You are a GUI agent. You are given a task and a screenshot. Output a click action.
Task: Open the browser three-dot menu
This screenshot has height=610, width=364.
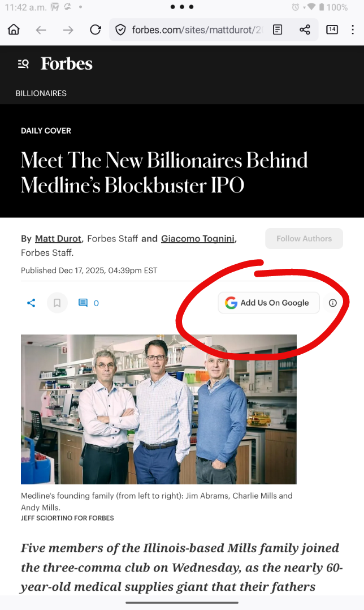[353, 30]
